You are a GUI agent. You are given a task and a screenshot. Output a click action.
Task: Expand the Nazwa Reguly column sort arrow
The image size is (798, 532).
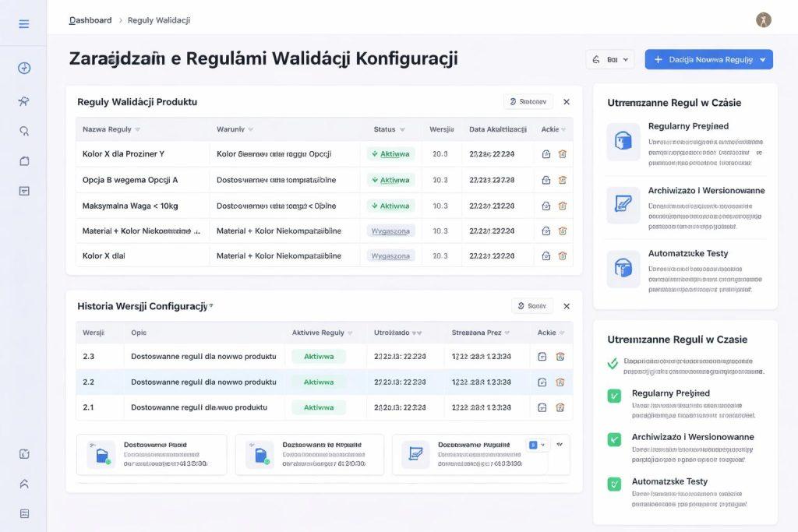coord(138,129)
